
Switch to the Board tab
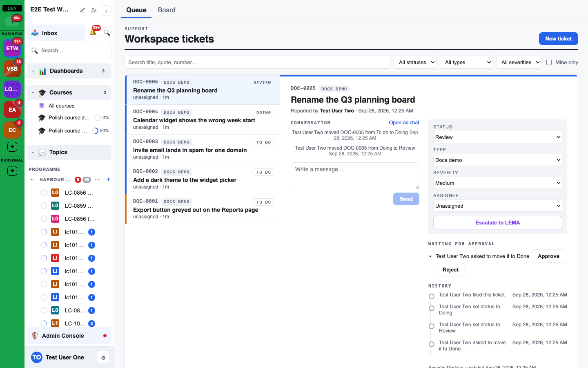click(x=167, y=10)
